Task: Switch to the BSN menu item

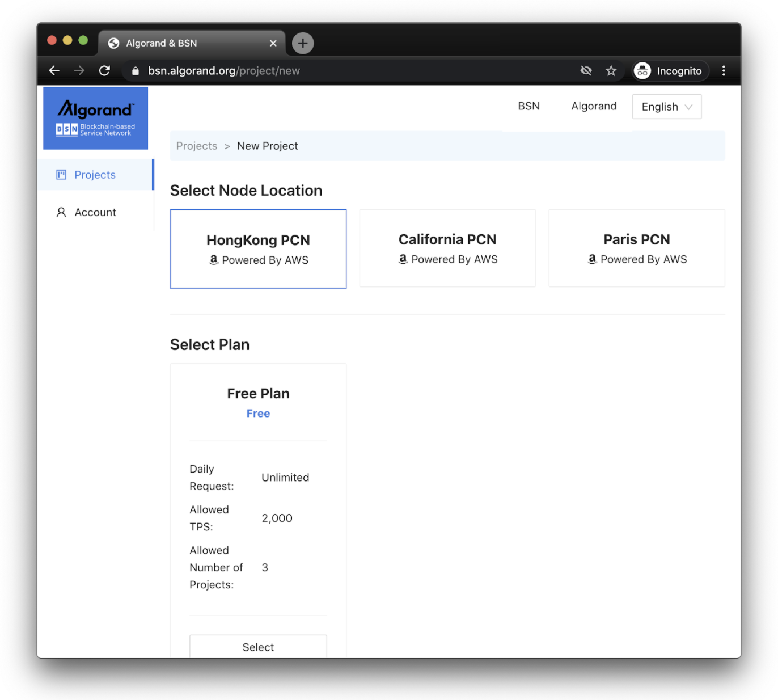Action: click(x=528, y=106)
